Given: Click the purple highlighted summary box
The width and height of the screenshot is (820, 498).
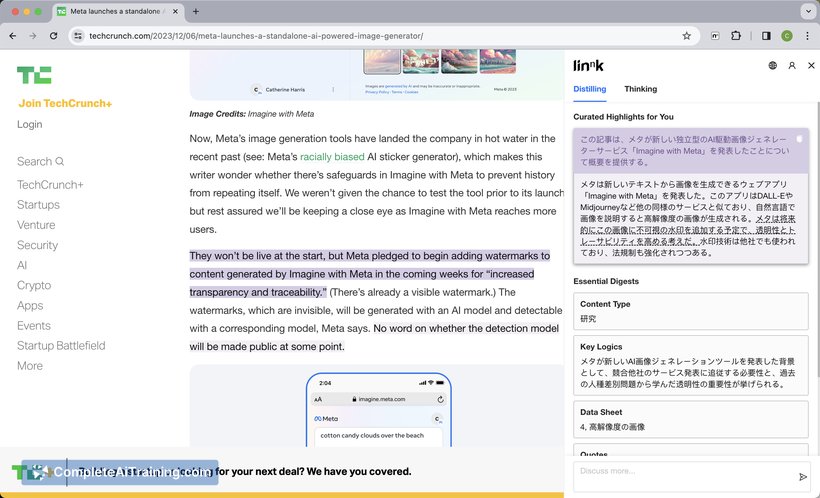Looking at the screenshot, I should tap(691, 151).
